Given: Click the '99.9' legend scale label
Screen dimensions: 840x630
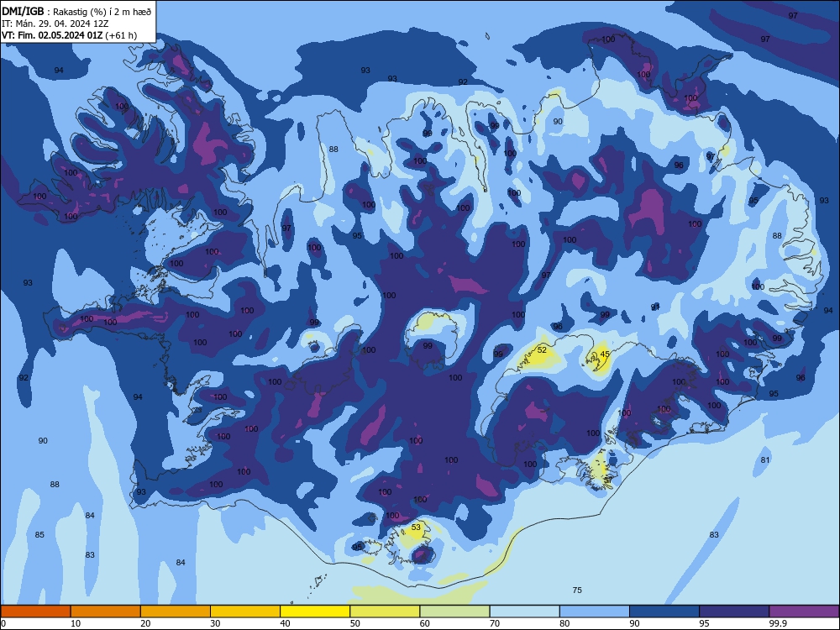Looking at the screenshot, I should point(778,623).
